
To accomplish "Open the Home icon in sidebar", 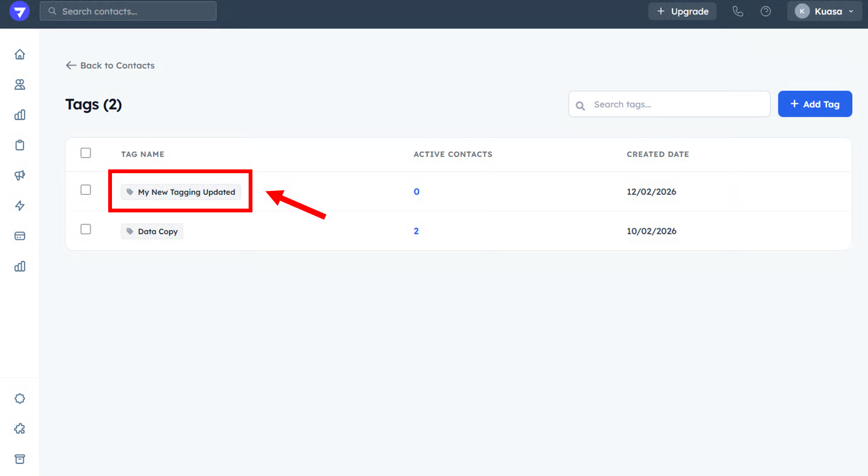I will [20, 54].
